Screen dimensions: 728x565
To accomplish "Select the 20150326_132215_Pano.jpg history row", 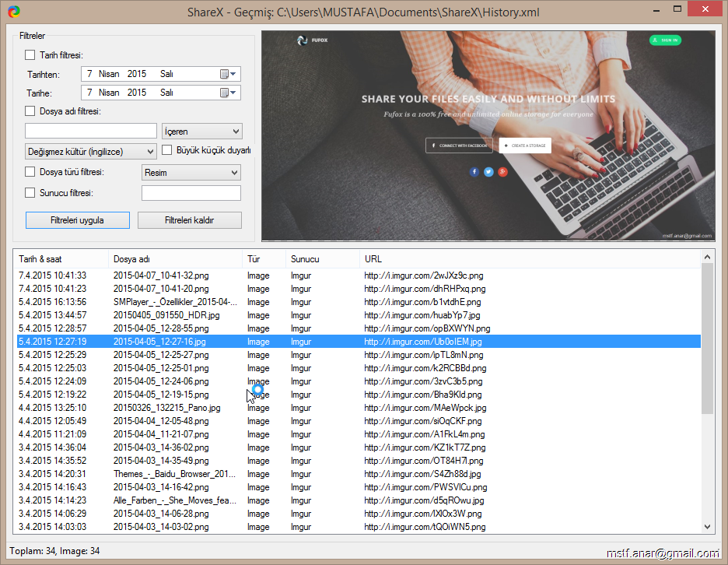I will pos(166,408).
